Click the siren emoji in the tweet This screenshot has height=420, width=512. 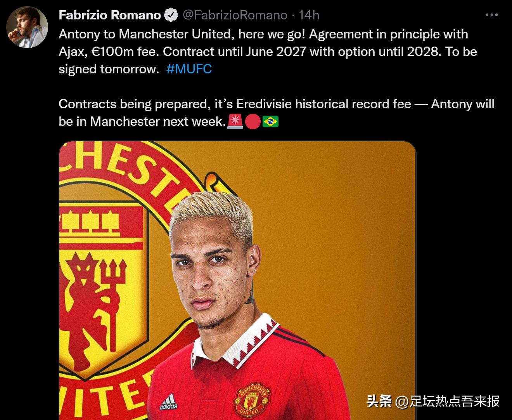235,121
